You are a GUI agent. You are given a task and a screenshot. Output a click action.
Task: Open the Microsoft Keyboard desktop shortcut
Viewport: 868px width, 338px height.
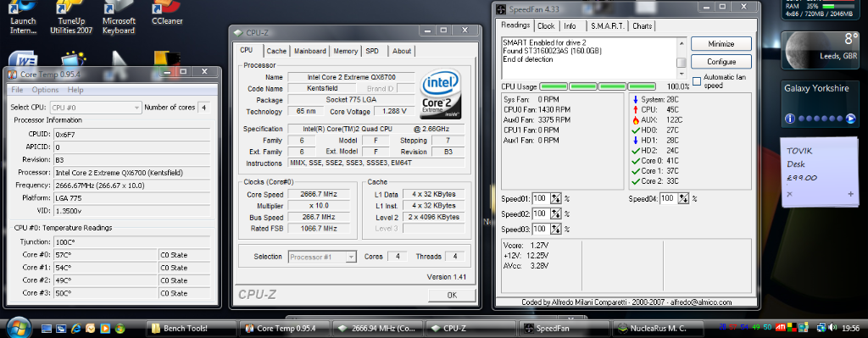click(x=119, y=18)
